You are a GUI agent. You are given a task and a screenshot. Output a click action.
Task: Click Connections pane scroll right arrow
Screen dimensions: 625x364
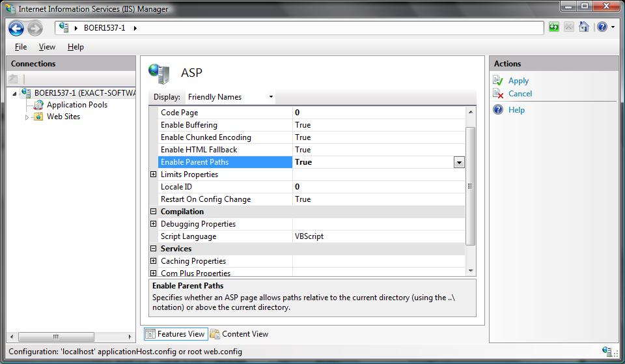tap(130, 337)
